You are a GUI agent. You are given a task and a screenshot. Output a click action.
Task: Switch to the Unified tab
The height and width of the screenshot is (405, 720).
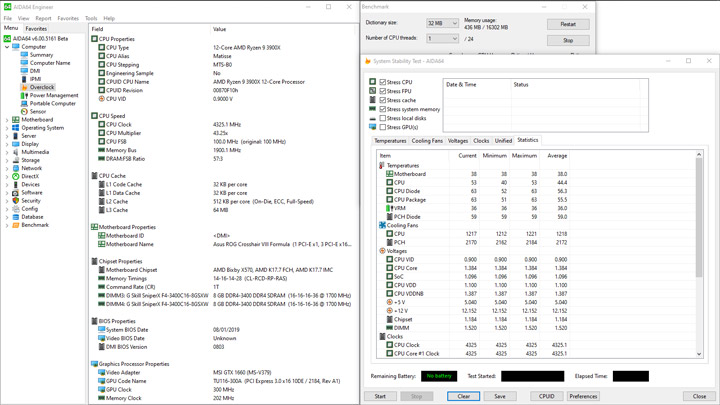pyautogui.click(x=503, y=141)
